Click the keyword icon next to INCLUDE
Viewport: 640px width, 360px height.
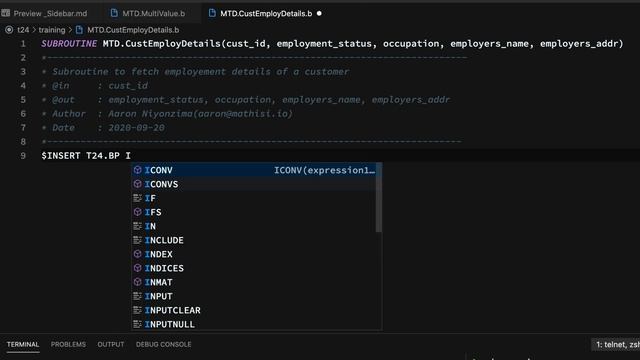[138, 240]
